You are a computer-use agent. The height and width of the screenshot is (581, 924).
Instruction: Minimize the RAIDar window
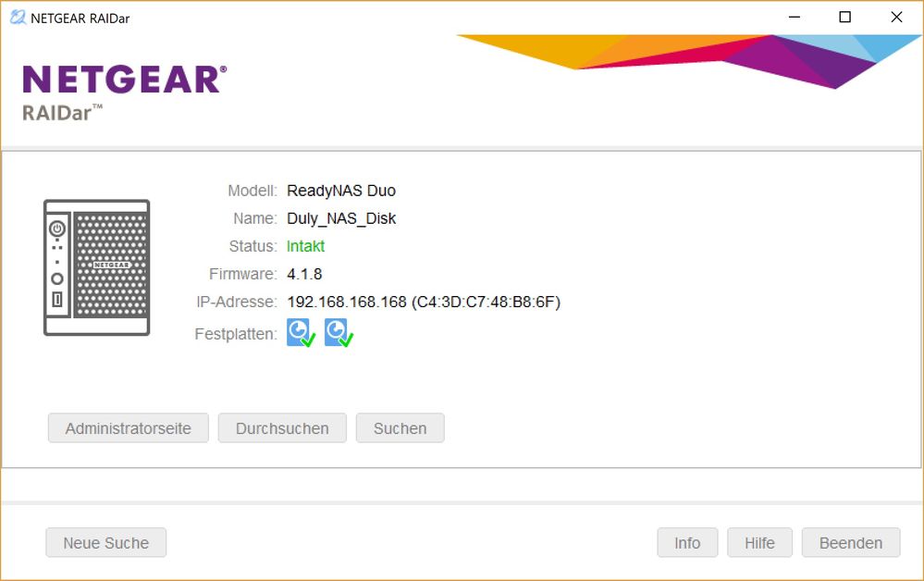(x=793, y=18)
